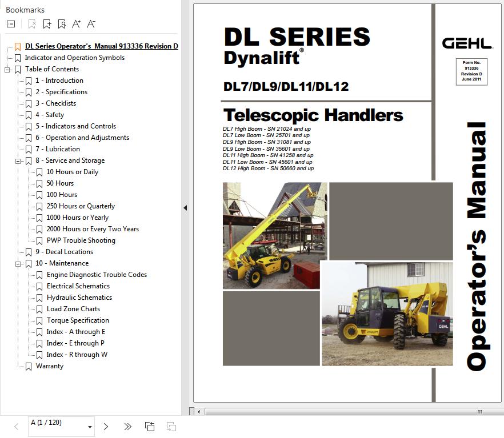Open 5 - Indicators and Controls bookmark

tap(76, 126)
